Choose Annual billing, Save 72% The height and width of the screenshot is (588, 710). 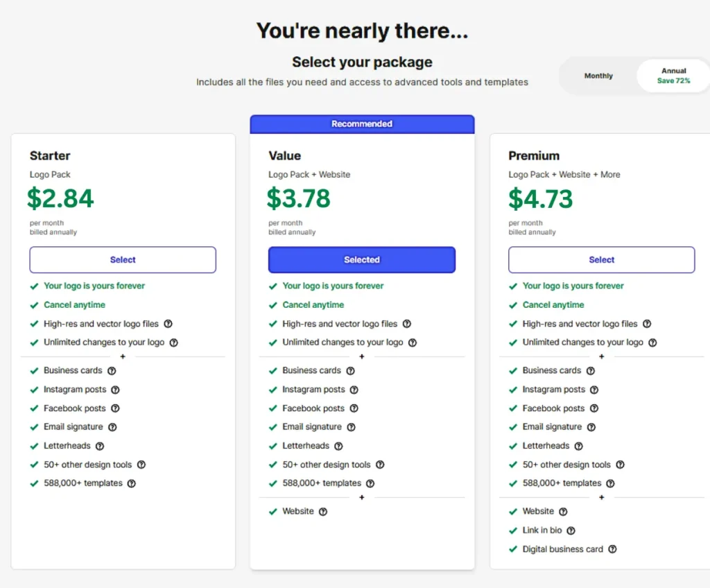673,76
